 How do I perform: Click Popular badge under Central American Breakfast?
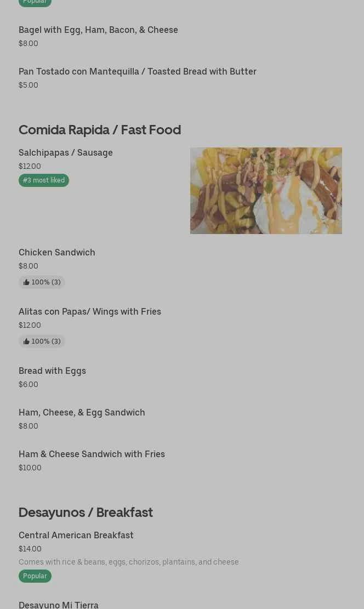pyautogui.click(x=35, y=576)
